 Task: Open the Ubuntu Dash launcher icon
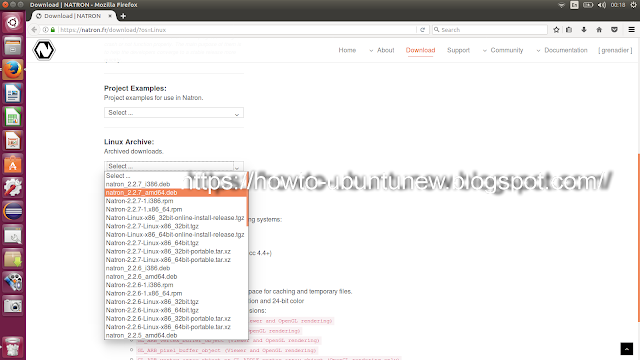tap(13, 22)
